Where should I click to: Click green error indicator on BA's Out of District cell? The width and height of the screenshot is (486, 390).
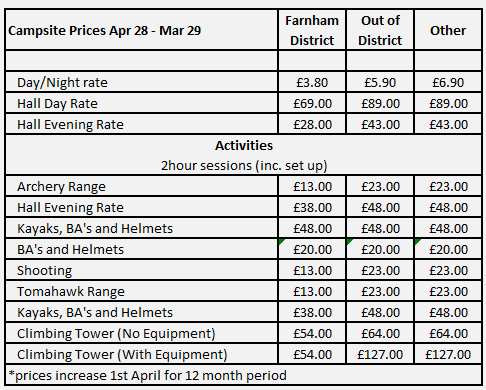[350, 242]
